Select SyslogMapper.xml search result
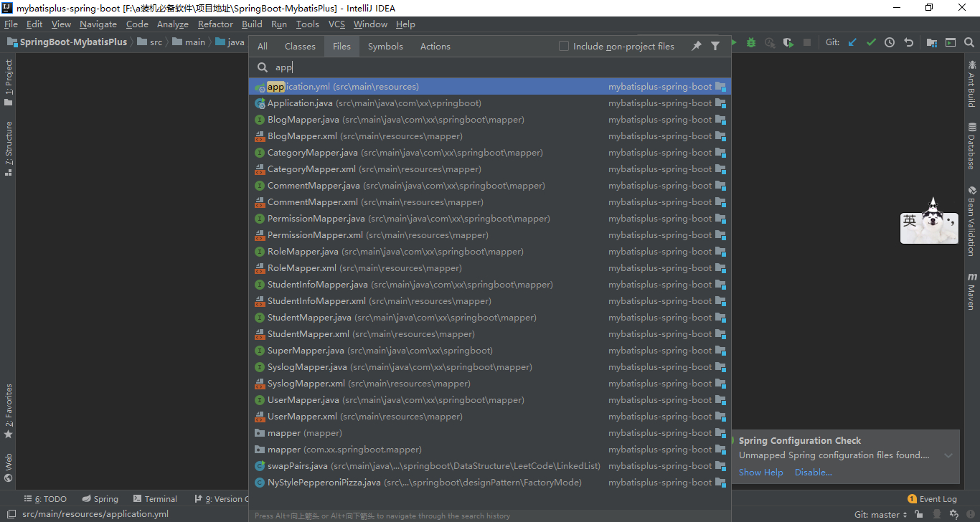Screen dimensions: 980x522 (x=490, y=384)
